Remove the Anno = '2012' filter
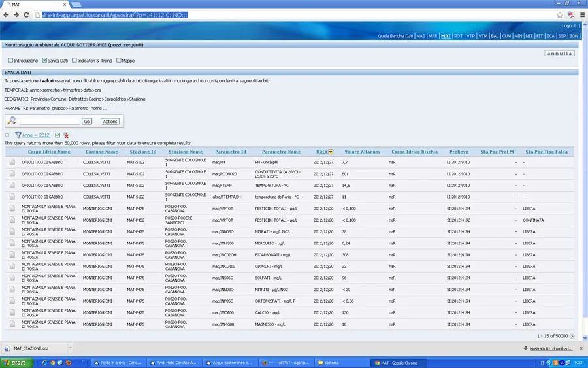Image resolution: width=588 pixels, height=368 pixels. point(65,135)
